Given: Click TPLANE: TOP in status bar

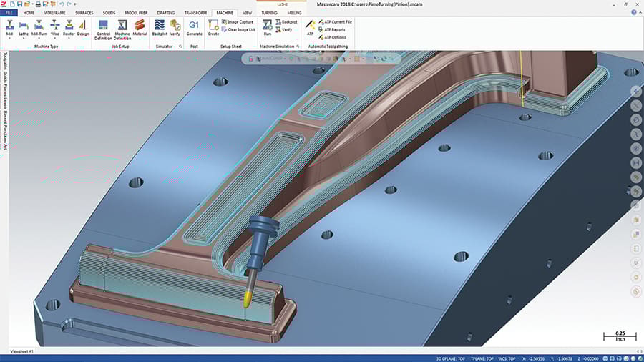Looking at the screenshot, I should coord(482,358).
